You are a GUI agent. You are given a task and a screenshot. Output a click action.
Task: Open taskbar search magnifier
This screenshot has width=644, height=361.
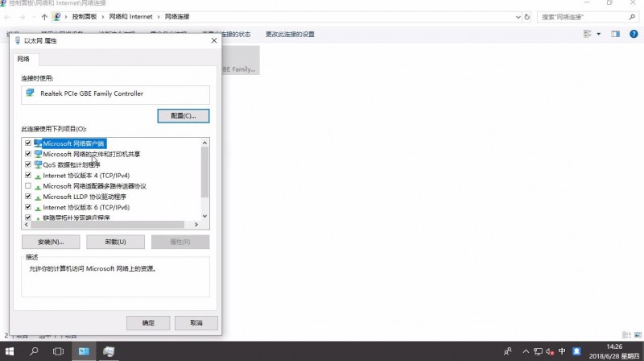pyautogui.click(x=34, y=351)
